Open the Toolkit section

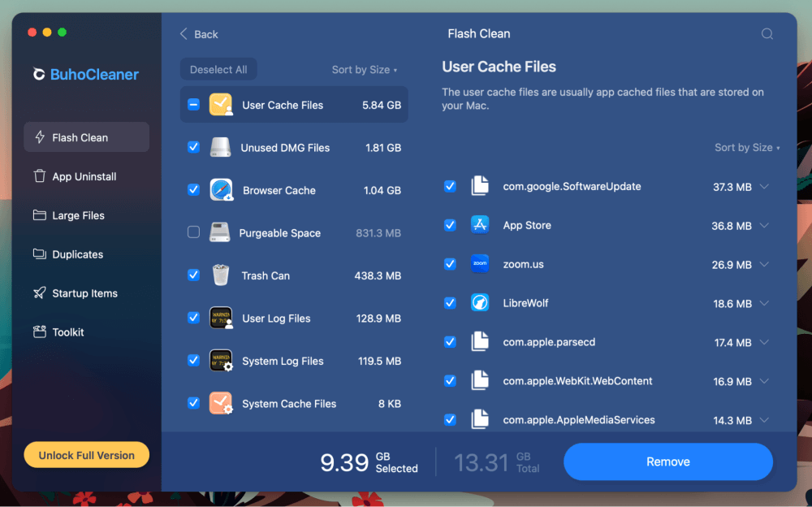click(87, 331)
